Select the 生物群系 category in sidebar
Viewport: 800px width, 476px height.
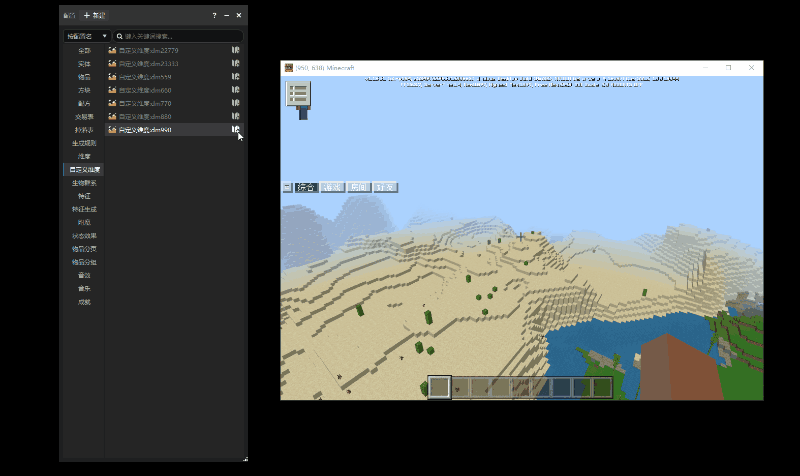[x=84, y=183]
